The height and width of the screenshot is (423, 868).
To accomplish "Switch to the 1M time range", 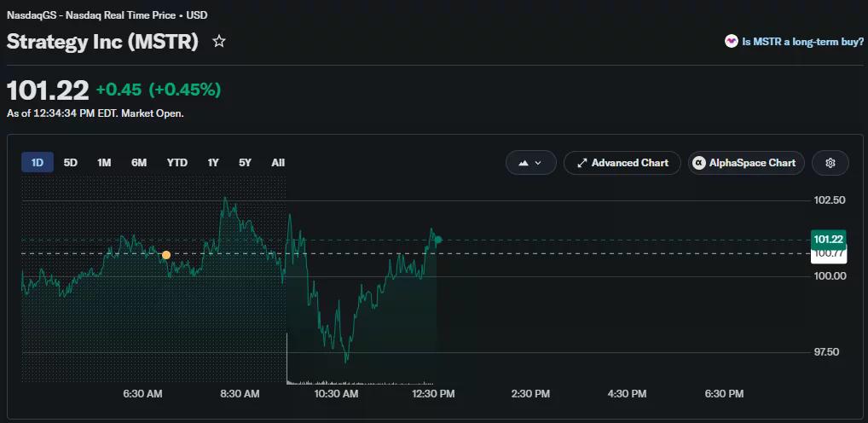I will coord(104,163).
